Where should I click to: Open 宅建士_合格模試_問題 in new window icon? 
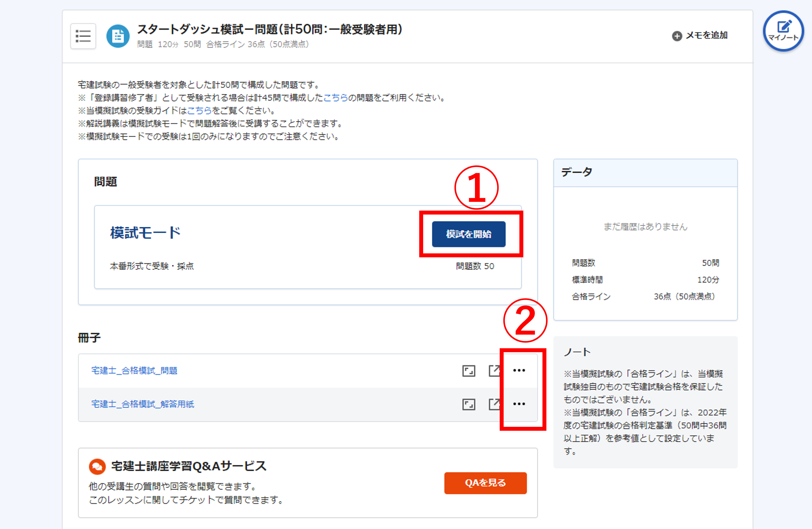click(x=495, y=371)
